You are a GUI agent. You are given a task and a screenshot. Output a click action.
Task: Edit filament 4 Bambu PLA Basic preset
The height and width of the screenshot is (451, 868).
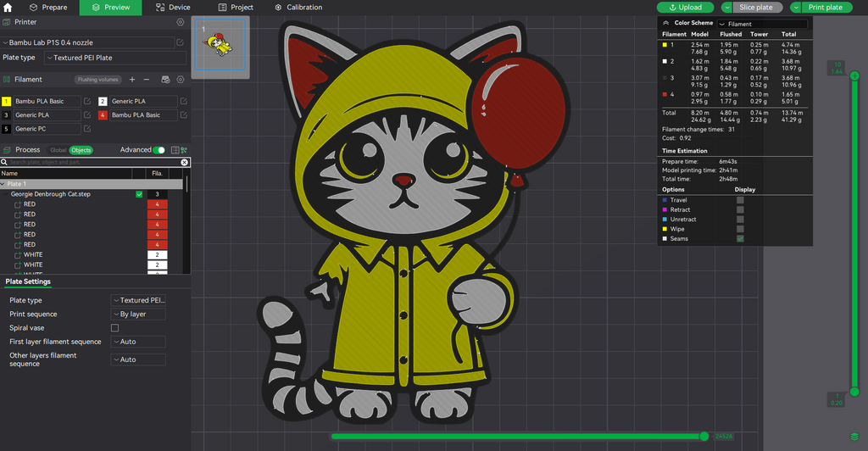pyautogui.click(x=183, y=115)
